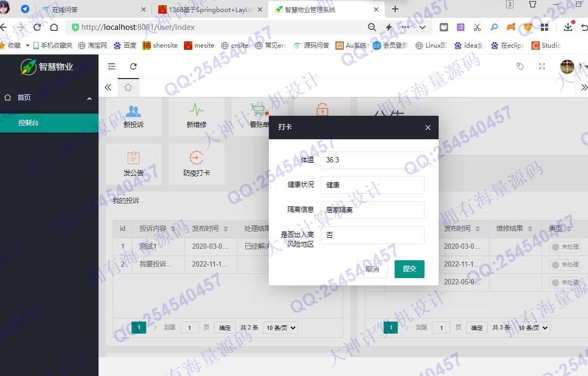Screen dimensions: 588x376
Task: Click the 新投诉 shortcut icon
Action: 133,112
